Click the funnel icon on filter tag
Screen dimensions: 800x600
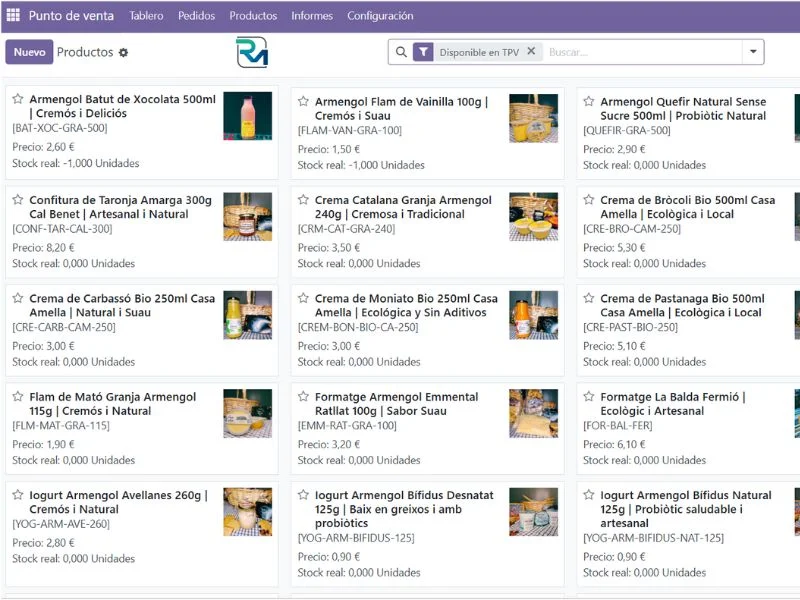point(423,52)
